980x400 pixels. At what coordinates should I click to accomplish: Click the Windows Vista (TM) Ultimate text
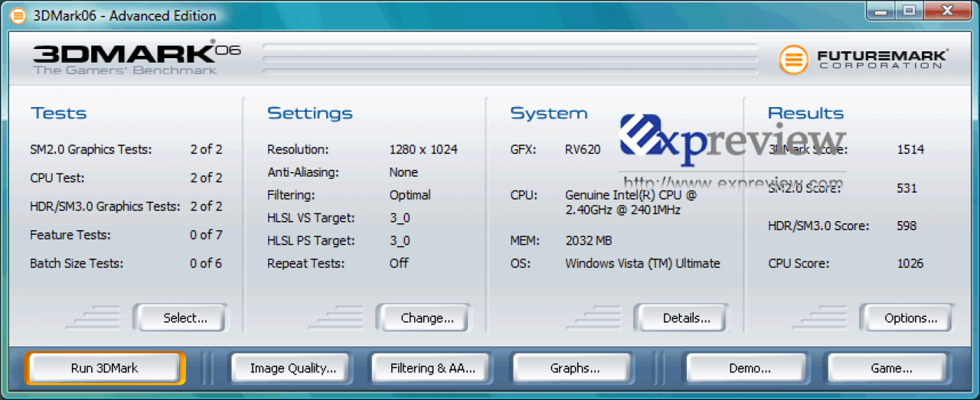pos(642,263)
